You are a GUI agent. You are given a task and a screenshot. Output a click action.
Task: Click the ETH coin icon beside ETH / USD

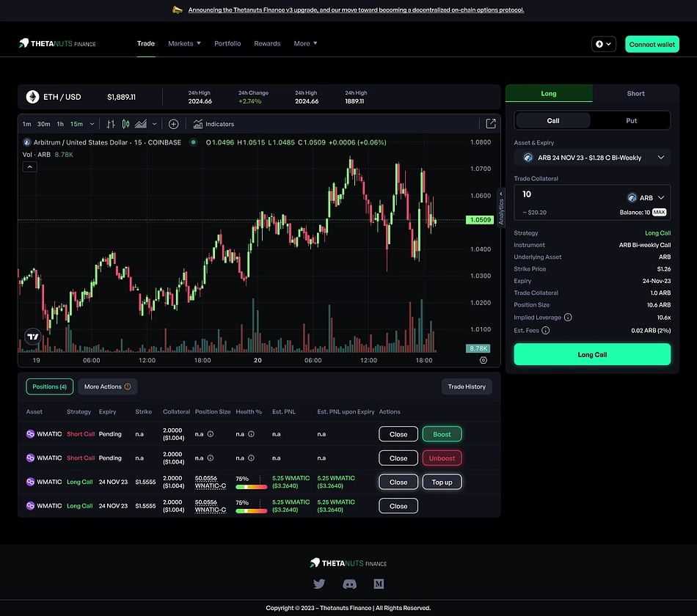[x=32, y=97]
